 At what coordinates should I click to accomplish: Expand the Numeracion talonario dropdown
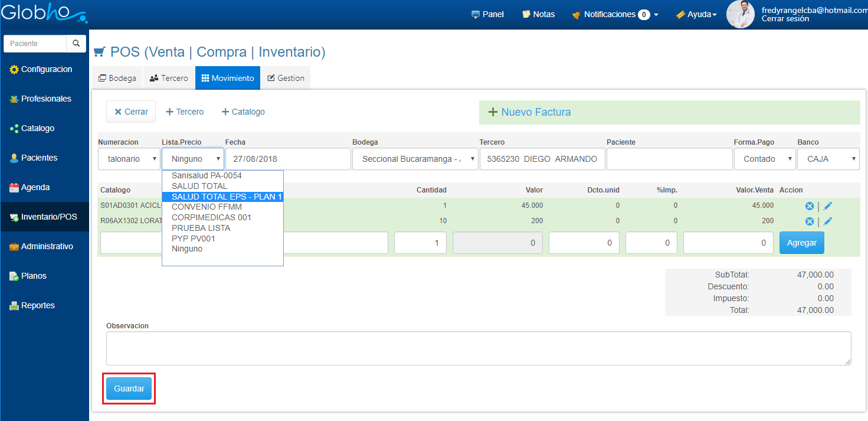tap(129, 159)
